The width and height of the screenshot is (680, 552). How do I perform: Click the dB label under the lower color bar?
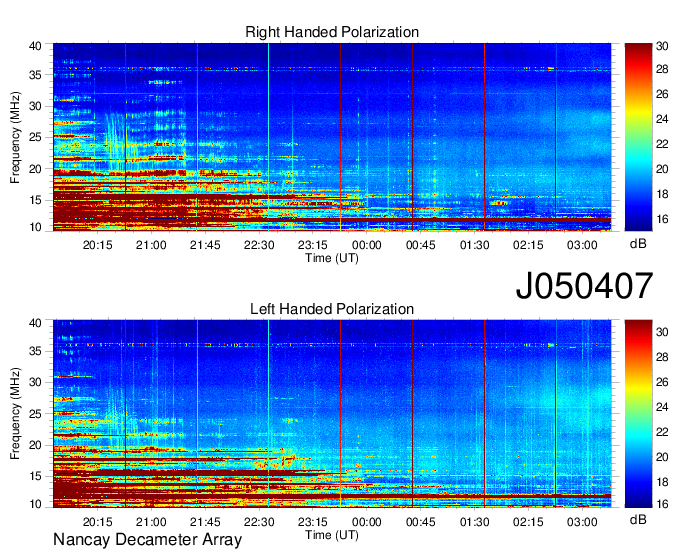(x=638, y=519)
